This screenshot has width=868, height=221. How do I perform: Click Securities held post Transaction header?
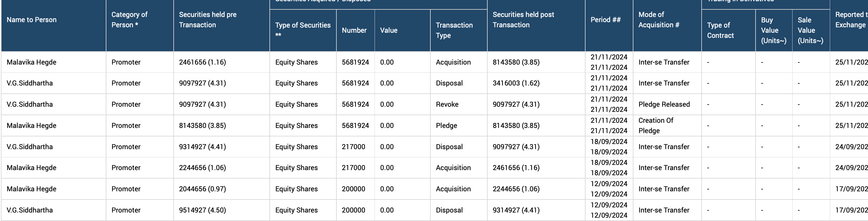(523, 20)
